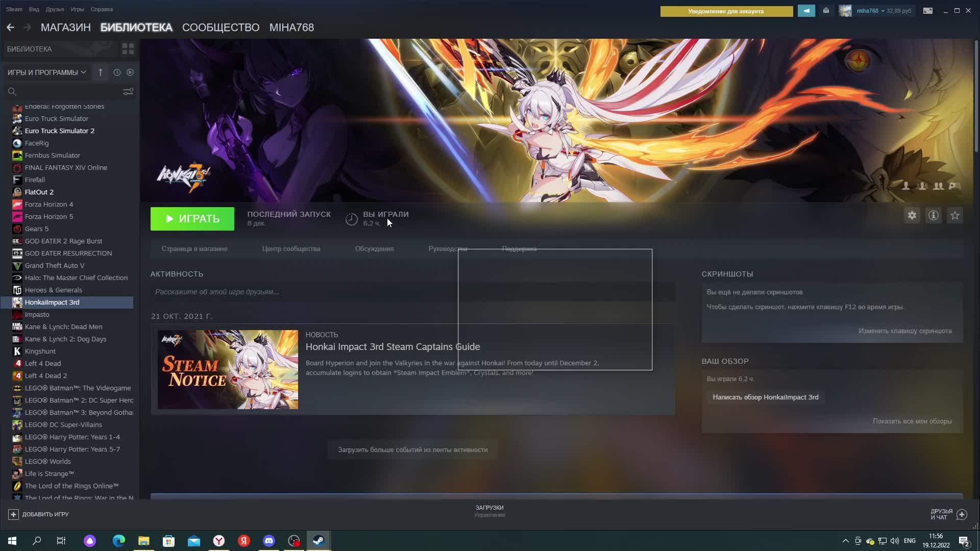Open advanced filter settings icon
Image resolution: width=980 pixels, height=551 pixels.
point(128,91)
